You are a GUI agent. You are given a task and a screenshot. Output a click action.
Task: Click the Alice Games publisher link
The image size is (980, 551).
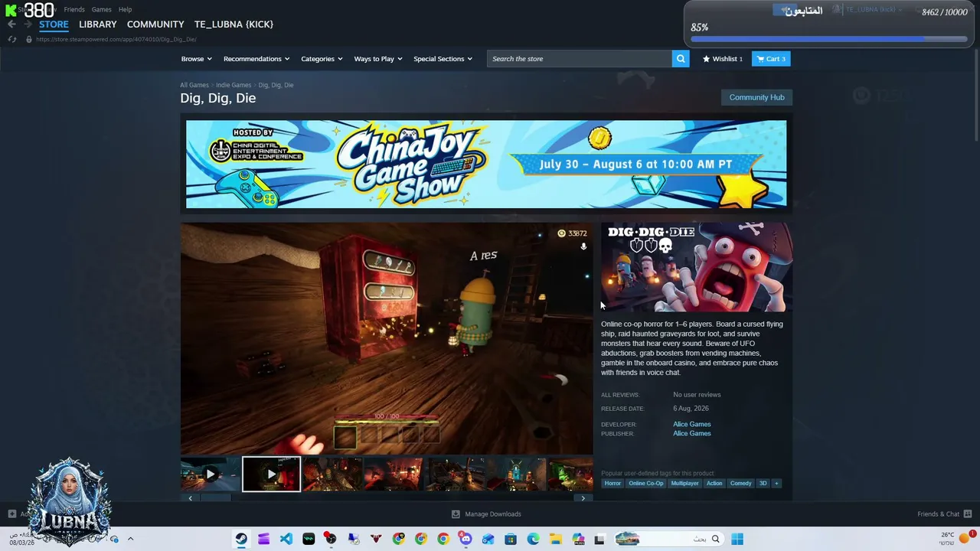coord(692,433)
